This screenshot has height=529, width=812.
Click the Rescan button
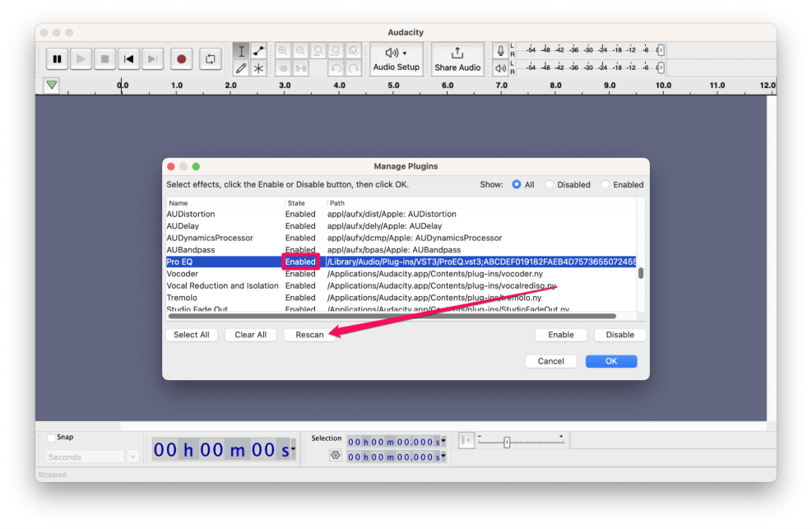[309, 335]
